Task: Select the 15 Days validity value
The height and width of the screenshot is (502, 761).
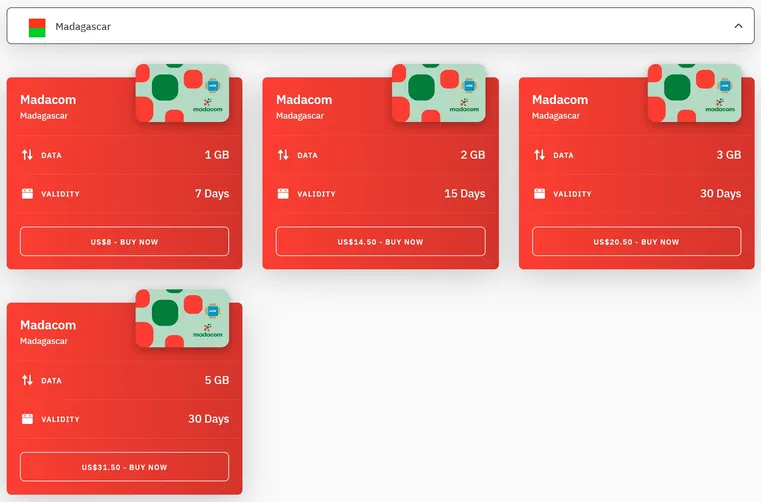Action: [x=464, y=194]
